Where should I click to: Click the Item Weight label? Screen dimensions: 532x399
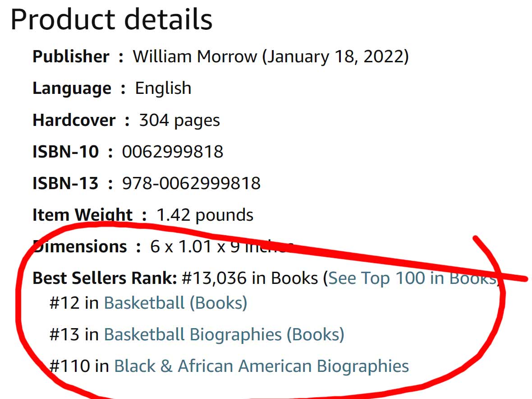[x=83, y=215]
